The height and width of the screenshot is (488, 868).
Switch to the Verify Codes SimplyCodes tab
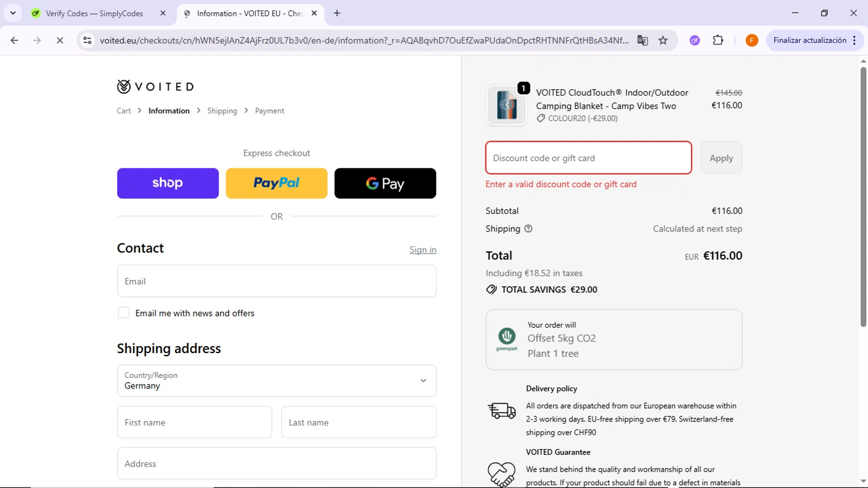[94, 13]
